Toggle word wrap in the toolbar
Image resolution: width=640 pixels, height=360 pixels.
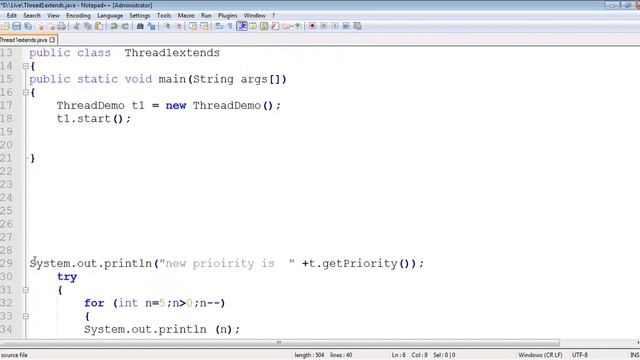[219, 26]
